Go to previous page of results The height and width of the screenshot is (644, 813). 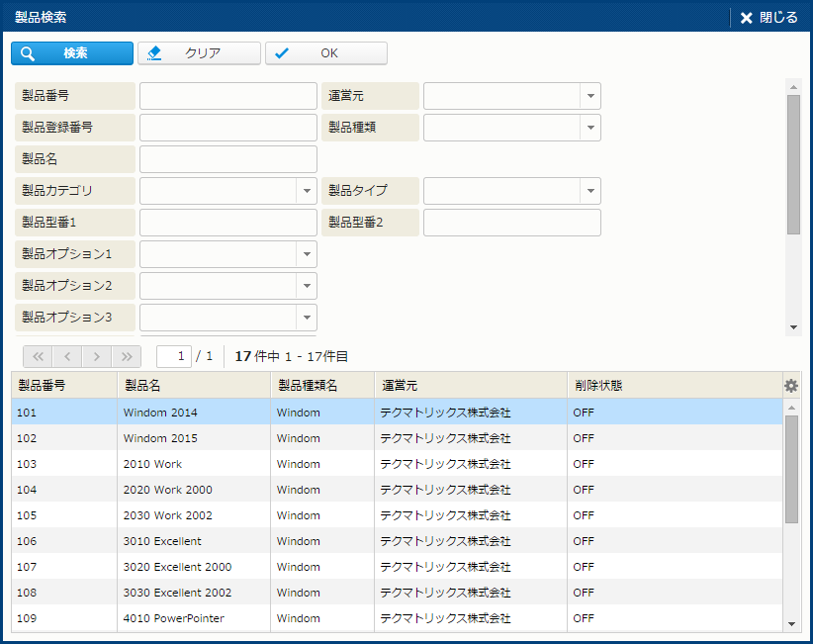(x=67, y=356)
